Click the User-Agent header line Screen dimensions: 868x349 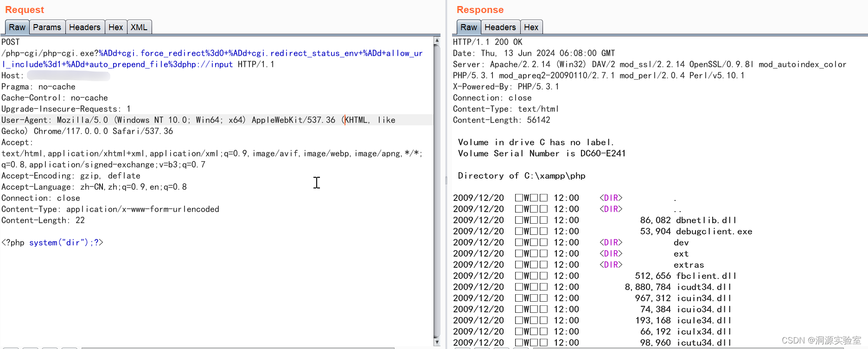click(x=198, y=120)
